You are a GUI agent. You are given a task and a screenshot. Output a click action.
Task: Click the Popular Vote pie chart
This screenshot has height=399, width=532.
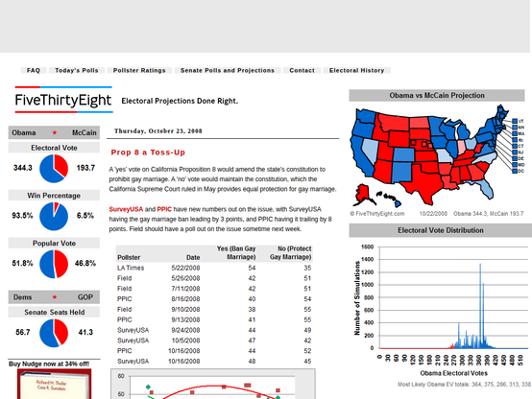[x=54, y=264]
